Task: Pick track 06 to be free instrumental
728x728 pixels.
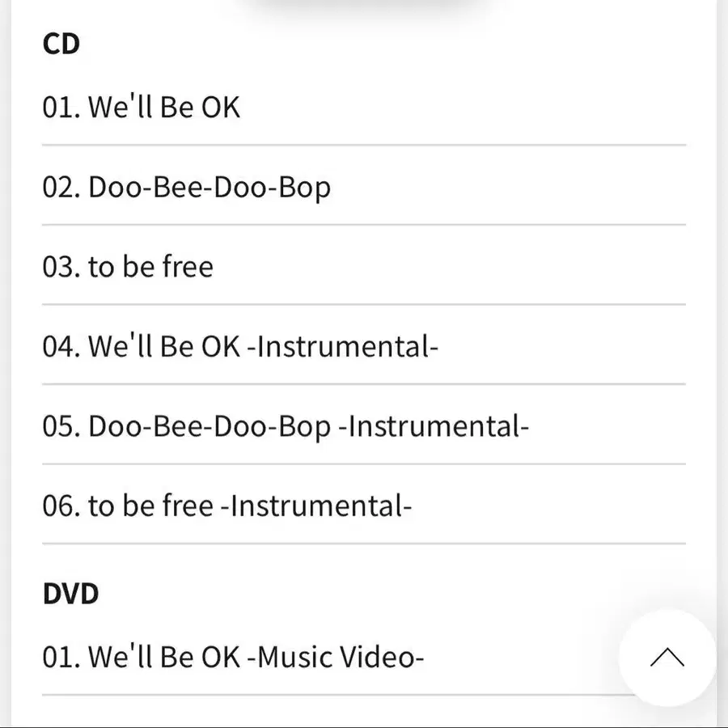Action: pyautogui.click(x=364, y=506)
